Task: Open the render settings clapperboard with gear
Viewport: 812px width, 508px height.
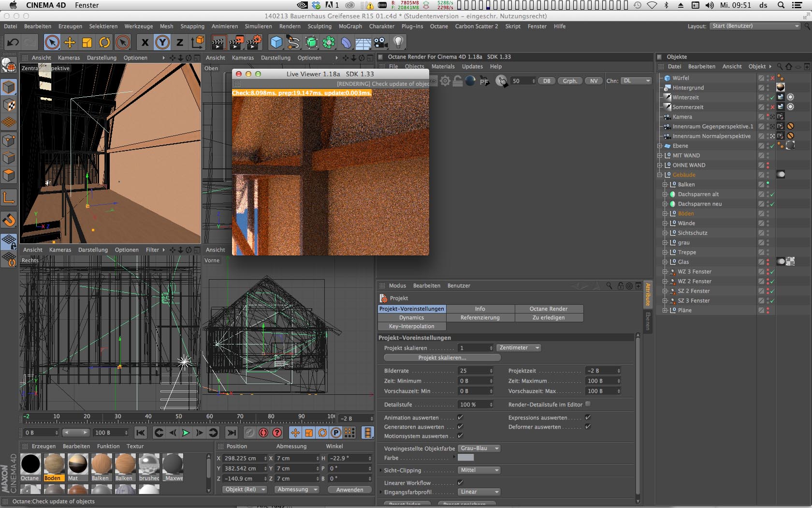Action: pyautogui.click(x=255, y=43)
